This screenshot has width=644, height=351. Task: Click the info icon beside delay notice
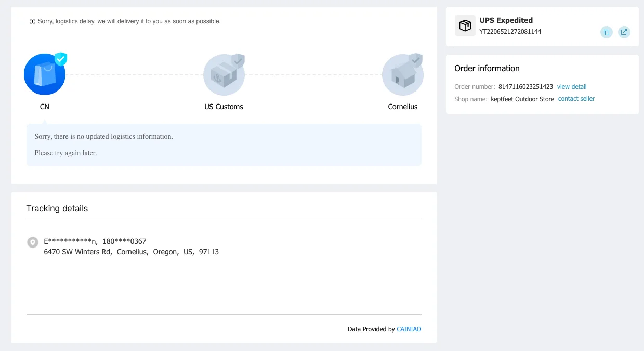click(x=33, y=22)
